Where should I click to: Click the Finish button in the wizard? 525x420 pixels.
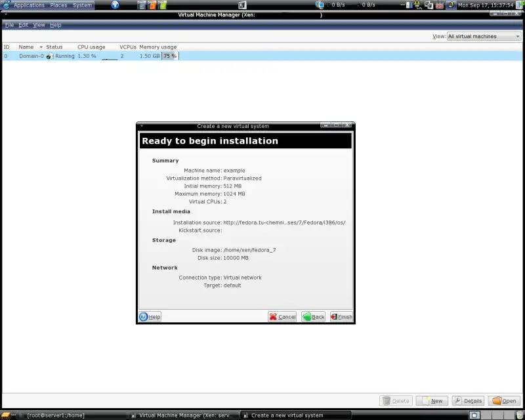341,316
